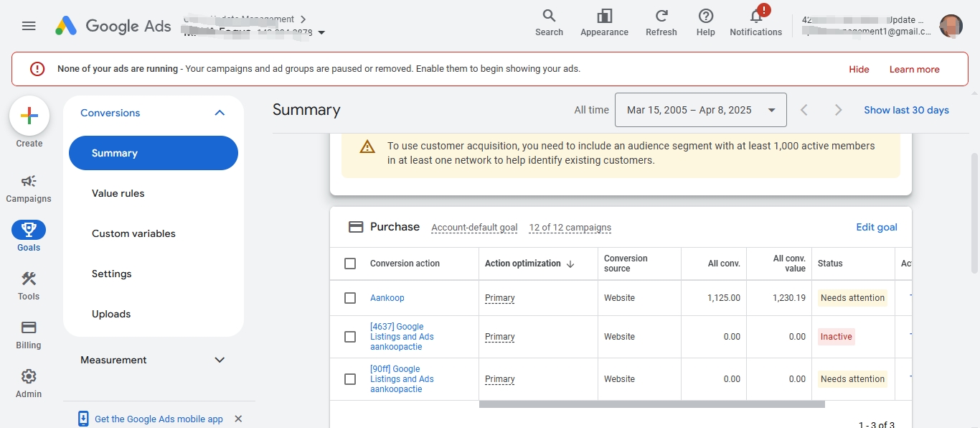This screenshot has width=980, height=428.
Task: Check the [4637] Google Listings row
Action: [x=350, y=337]
